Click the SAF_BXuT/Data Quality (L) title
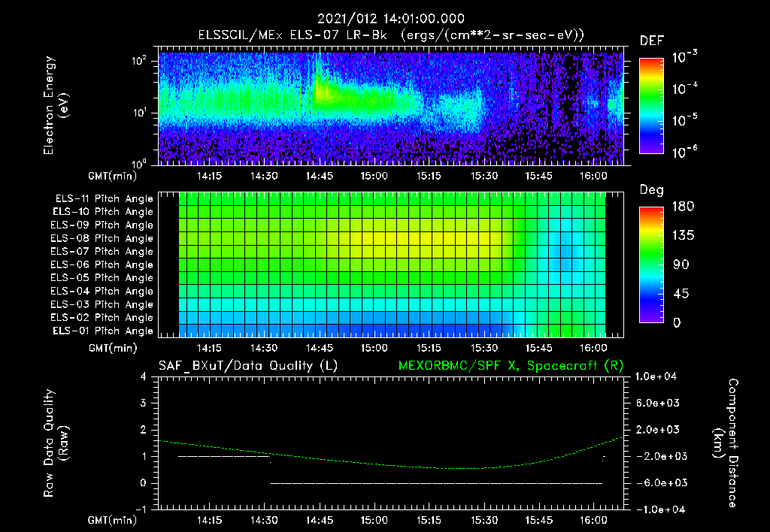The height and width of the screenshot is (532, 770). (x=248, y=366)
